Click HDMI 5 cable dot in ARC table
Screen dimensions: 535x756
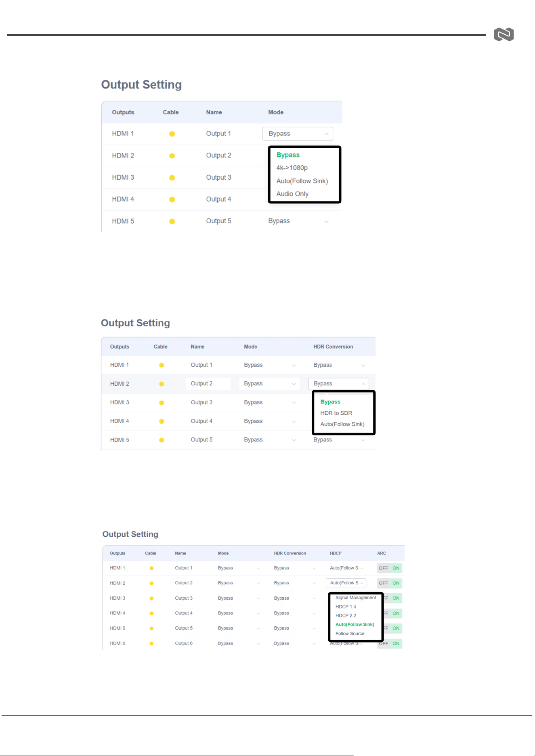(x=151, y=628)
